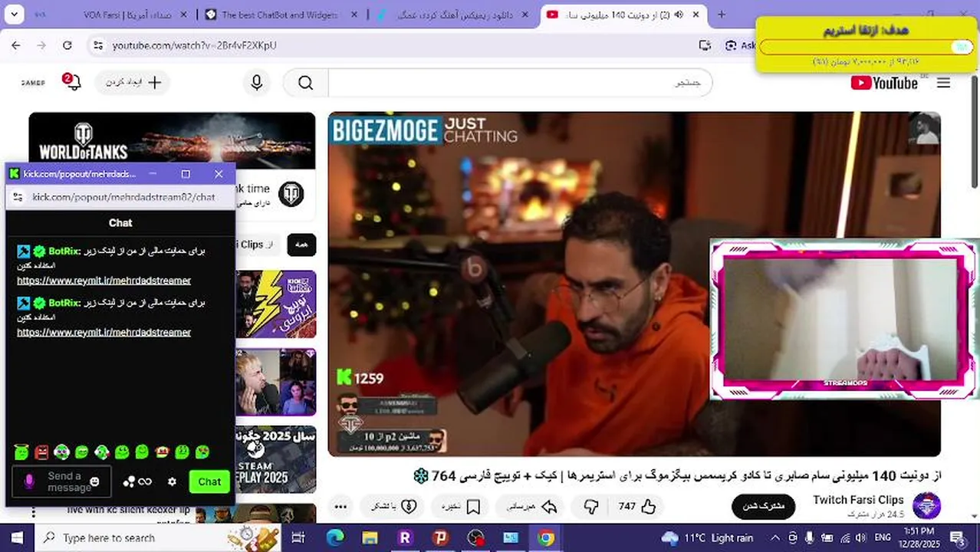Open Windows Start menu

[17, 537]
